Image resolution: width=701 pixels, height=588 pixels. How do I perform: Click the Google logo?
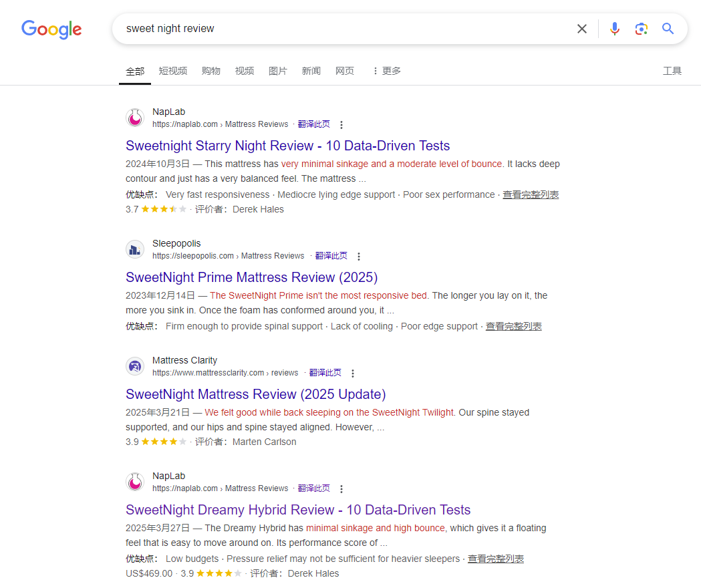coord(51,29)
